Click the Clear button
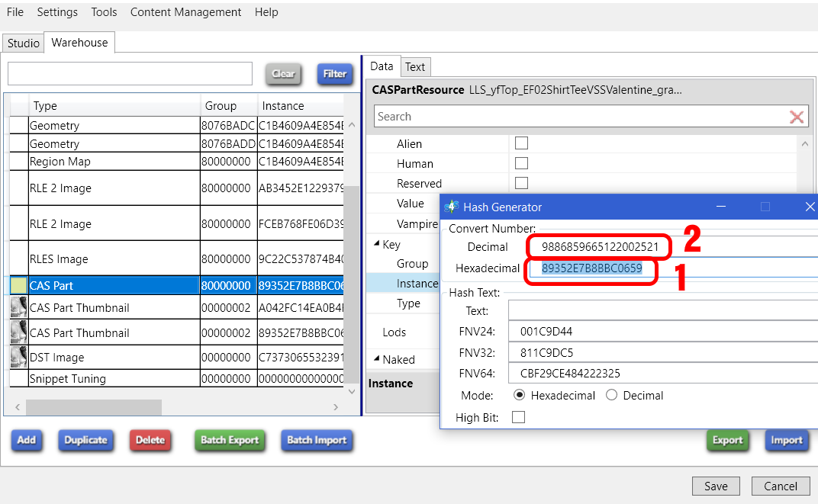This screenshot has height=504, width=818. point(283,74)
